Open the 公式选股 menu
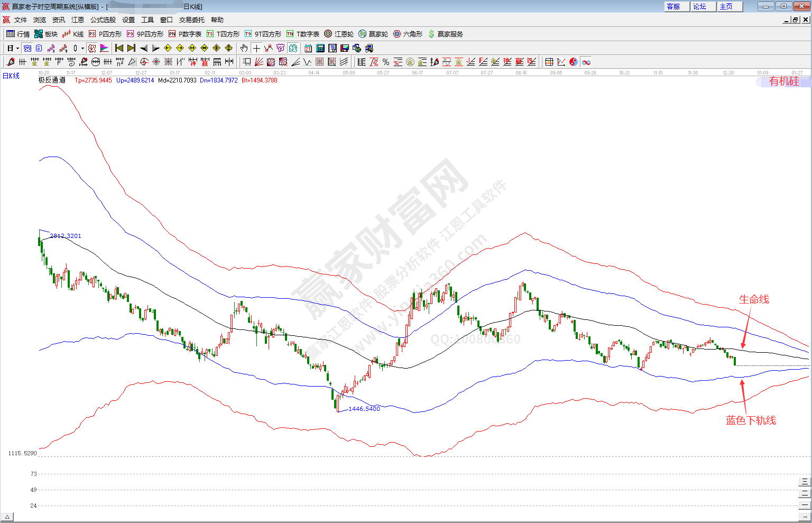The width and height of the screenshot is (812, 523). [x=103, y=20]
